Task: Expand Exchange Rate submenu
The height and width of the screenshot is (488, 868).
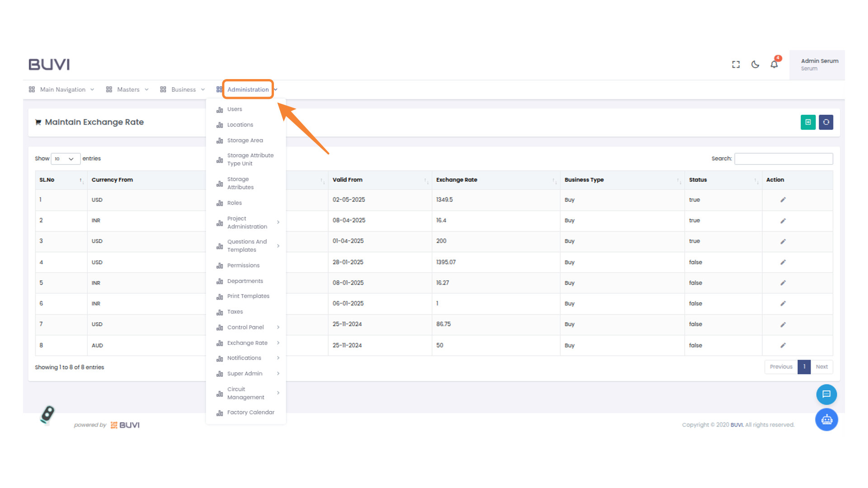Action: tap(248, 343)
